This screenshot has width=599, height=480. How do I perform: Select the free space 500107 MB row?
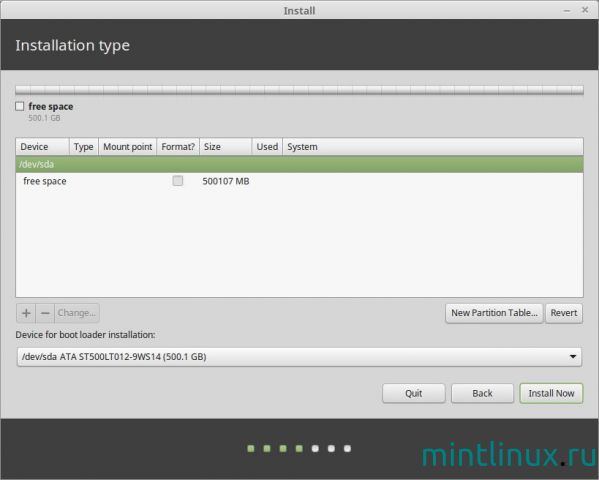pyautogui.click(x=299, y=181)
